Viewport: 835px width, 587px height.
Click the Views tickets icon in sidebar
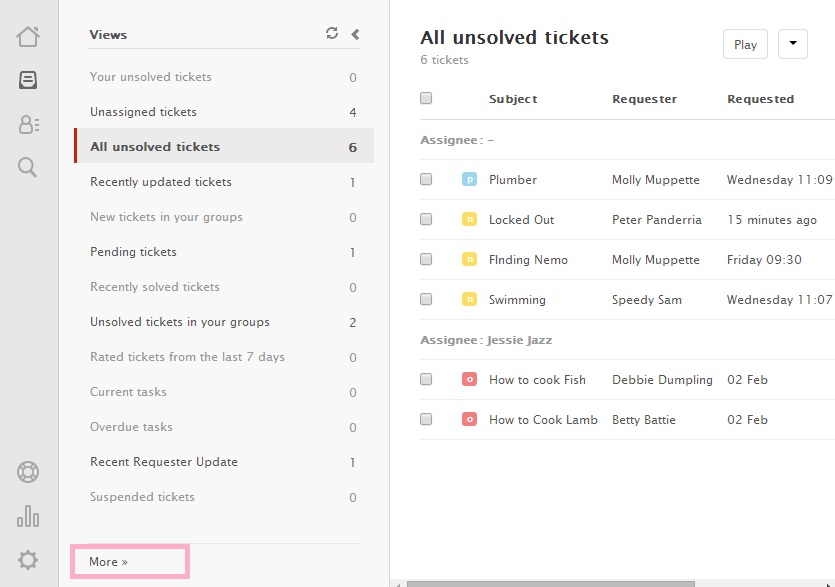(x=28, y=80)
